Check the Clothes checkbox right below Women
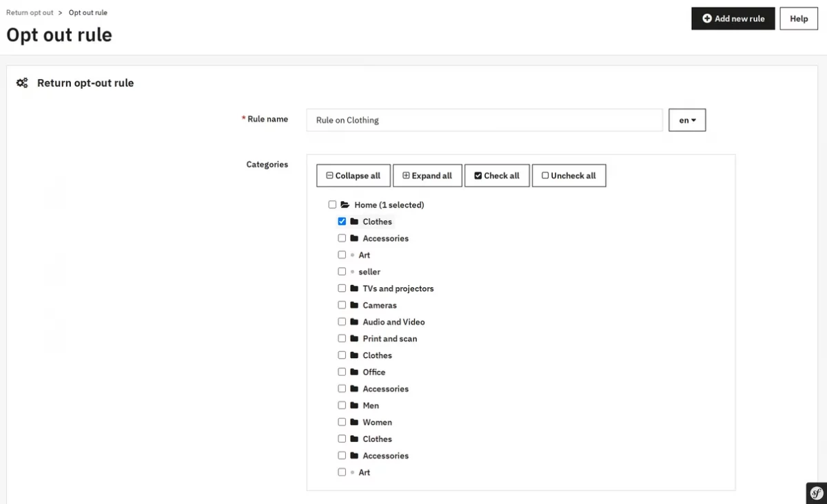Image resolution: width=827 pixels, height=504 pixels. click(x=342, y=439)
